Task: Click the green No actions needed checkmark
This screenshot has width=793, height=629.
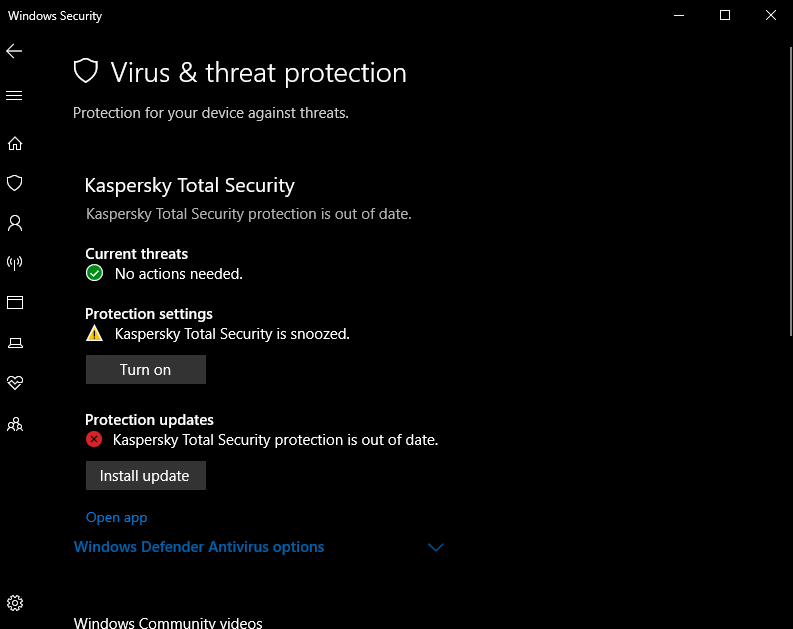Action: click(x=94, y=273)
